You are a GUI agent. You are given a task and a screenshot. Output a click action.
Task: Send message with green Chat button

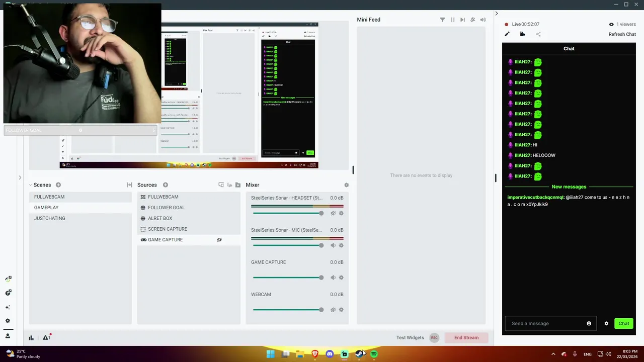click(x=624, y=323)
